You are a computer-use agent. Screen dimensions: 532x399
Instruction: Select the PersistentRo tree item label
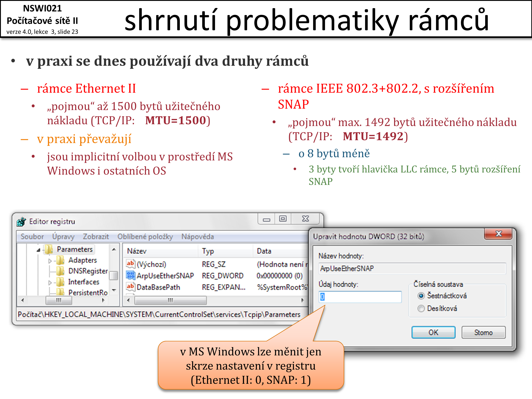click(88, 292)
